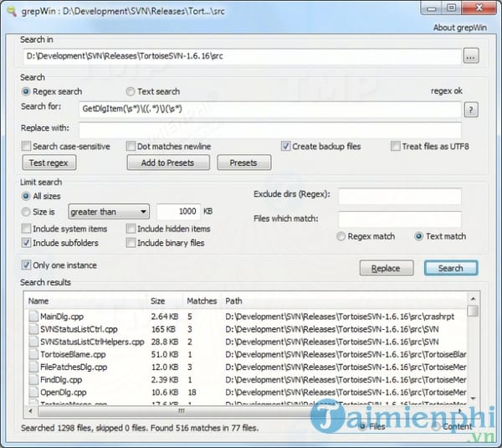Sort results by Matches column header

click(x=201, y=301)
